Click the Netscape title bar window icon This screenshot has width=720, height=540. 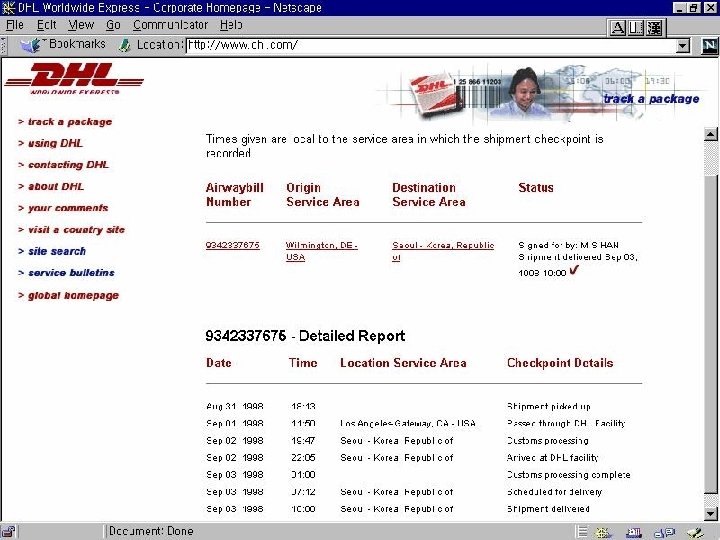[x=8, y=7]
